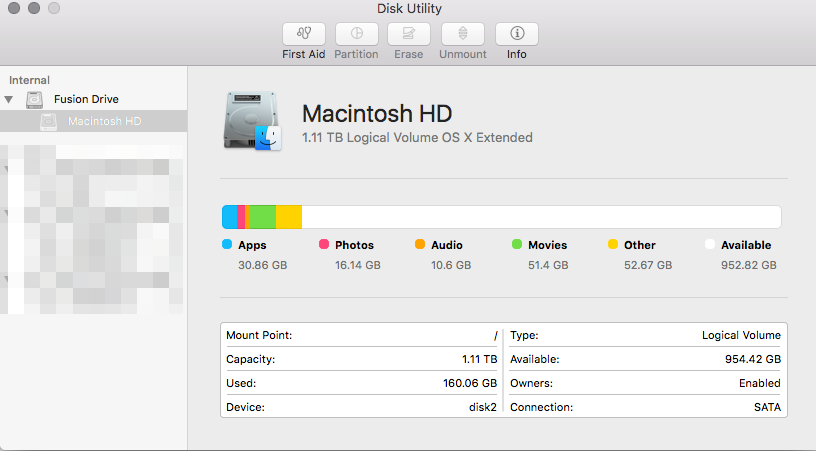
Task: Click the Apps legend label
Action: click(252, 245)
